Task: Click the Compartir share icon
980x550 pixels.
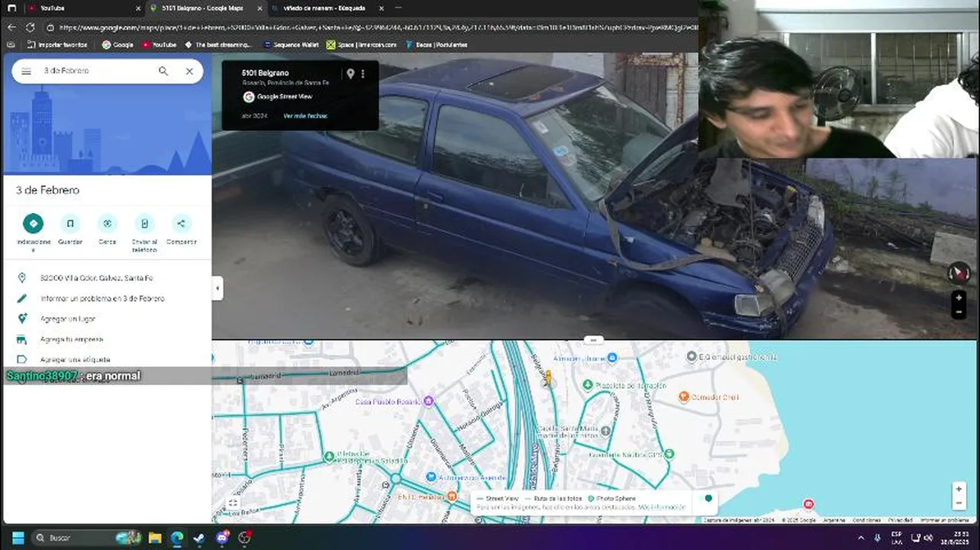Action: 181,224
